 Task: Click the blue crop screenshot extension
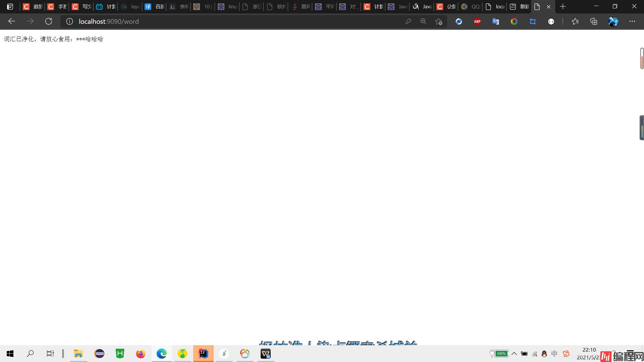[x=533, y=21]
